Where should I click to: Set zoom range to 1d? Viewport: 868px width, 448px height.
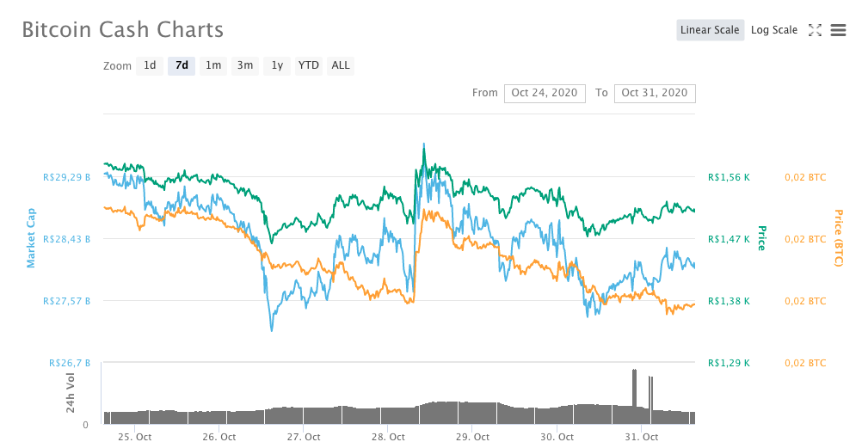[150, 65]
